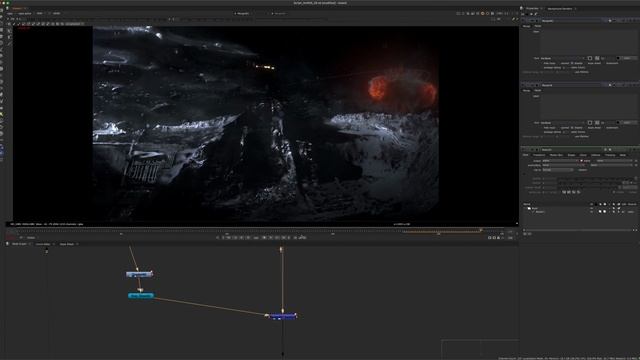Click the Node Graph pane menu icon
This screenshot has height=360, width=640.
[7, 244]
